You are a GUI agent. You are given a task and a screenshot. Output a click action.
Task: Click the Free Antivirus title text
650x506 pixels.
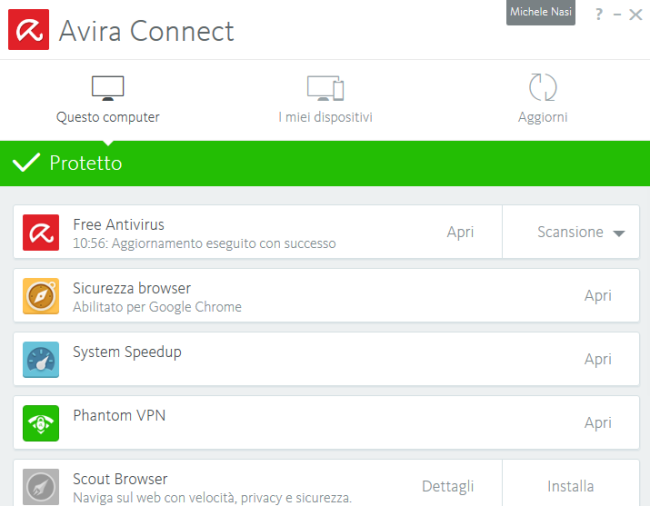(x=119, y=225)
